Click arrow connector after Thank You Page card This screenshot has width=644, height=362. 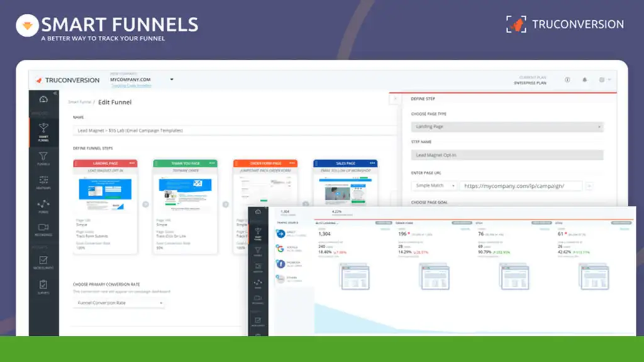226,204
